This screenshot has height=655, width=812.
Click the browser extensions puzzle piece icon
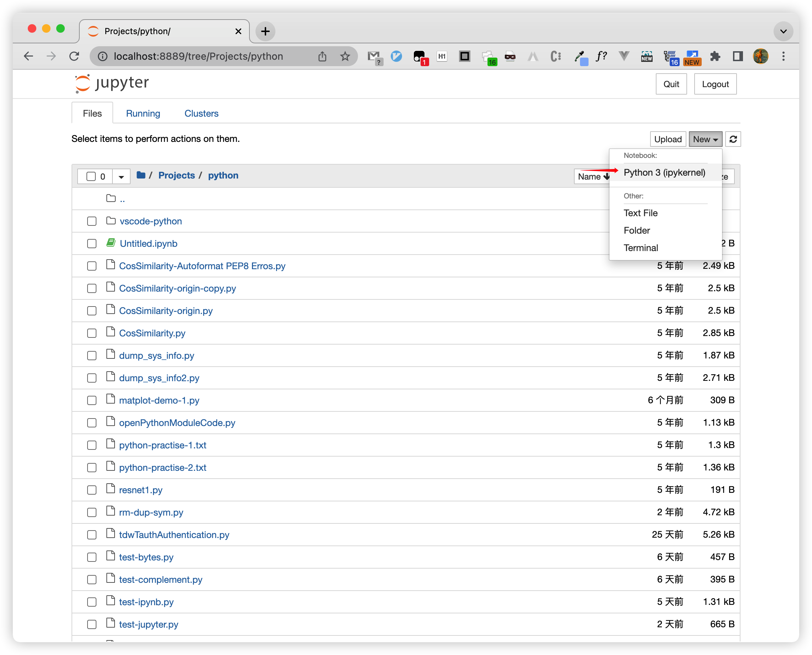[715, 57]
